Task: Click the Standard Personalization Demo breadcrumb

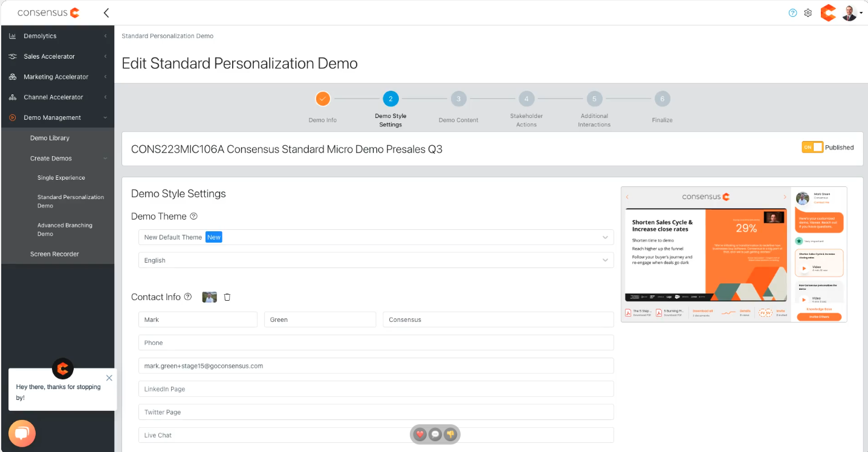Action: click(x=167, y=36)
